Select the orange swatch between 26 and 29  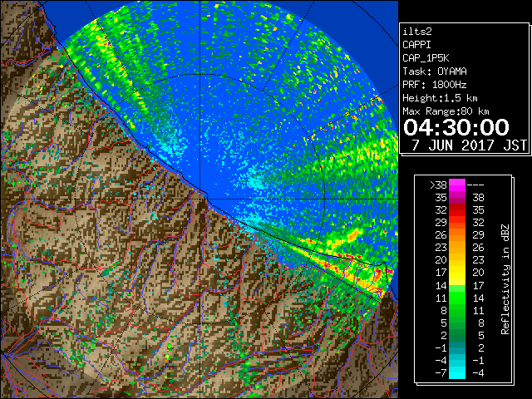coord(457,235)
